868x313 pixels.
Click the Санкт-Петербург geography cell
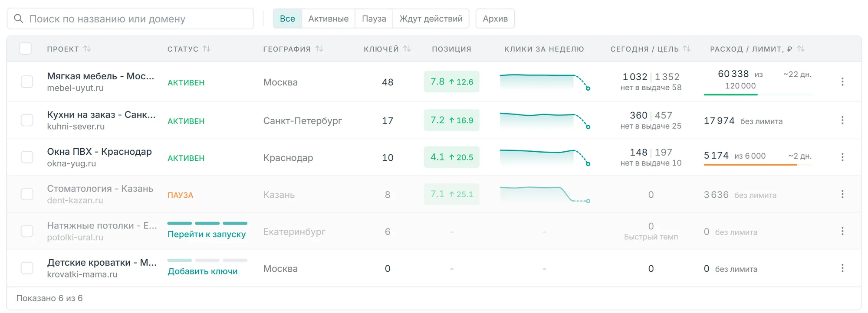click(x=302, y=121)
